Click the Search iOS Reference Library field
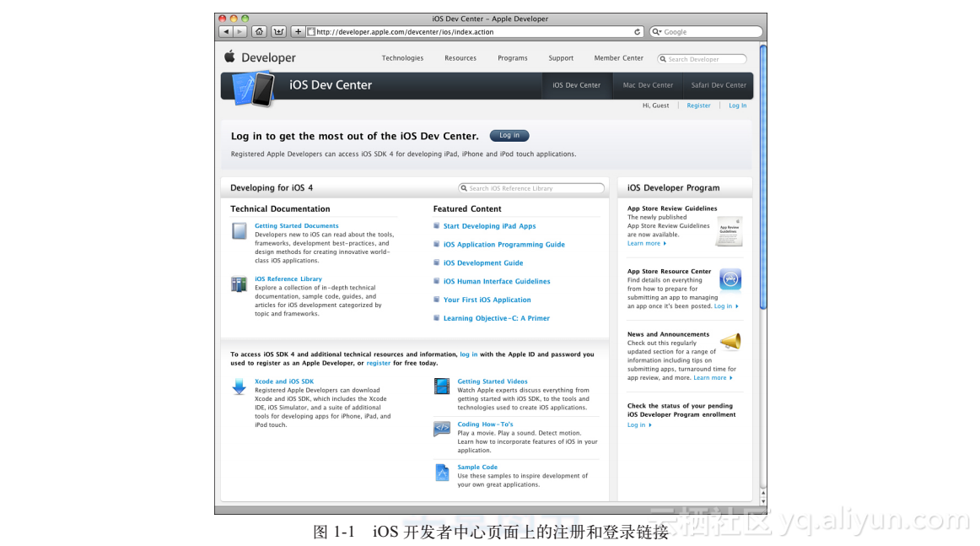The width and height of the screenshot is (980, 546). (531, 188)
